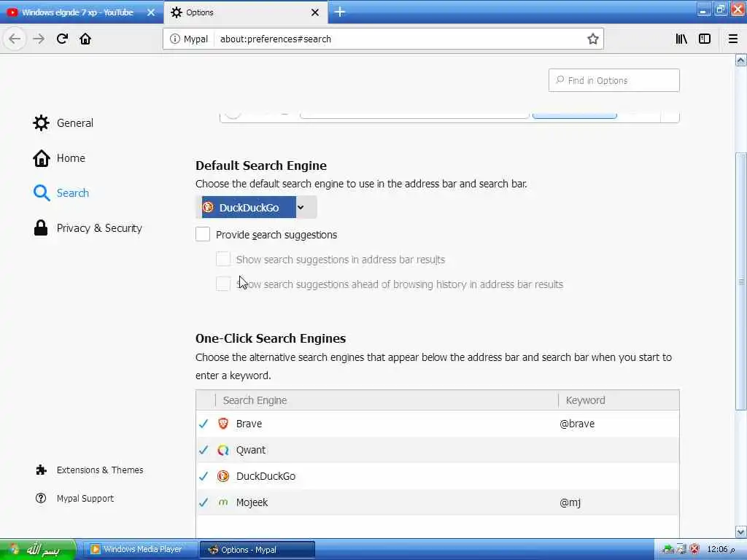This screenshot has width=747, height=560.
Task: Click the puzzle piece extensions icon
Action: (x=41, y=470)
